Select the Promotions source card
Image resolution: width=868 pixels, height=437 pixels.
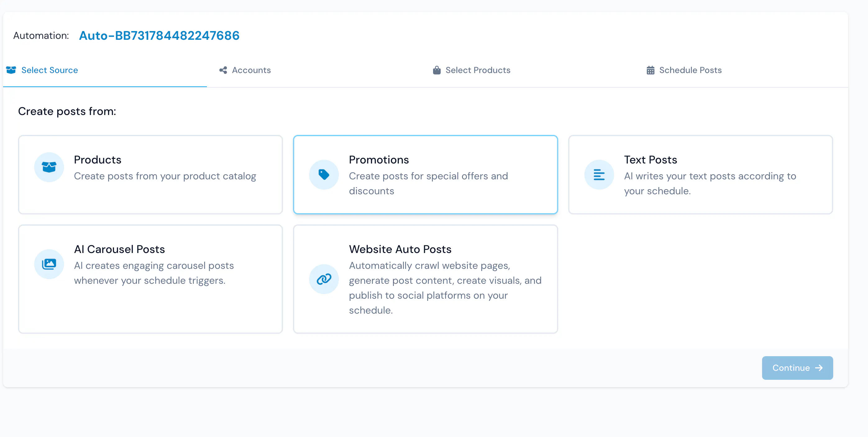click(x=425, y=175)
